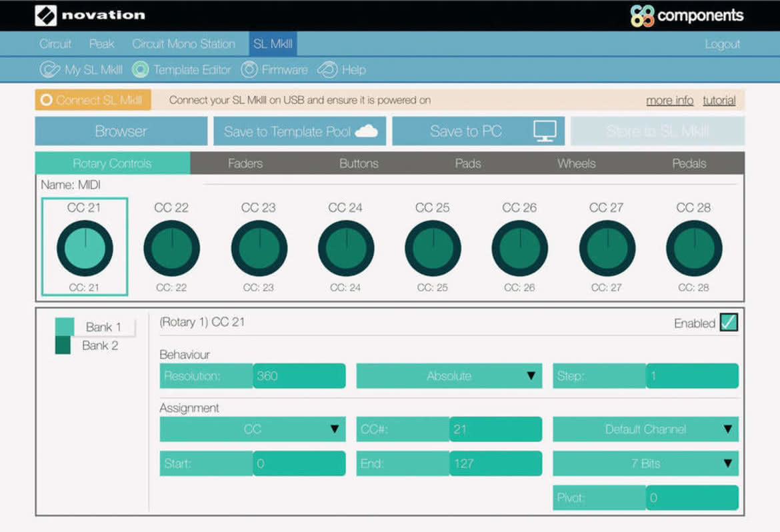The height and width of the screenshot is (532, 780).
Task: Open the 7 Bits dropdown
Action: coord(646,463)
